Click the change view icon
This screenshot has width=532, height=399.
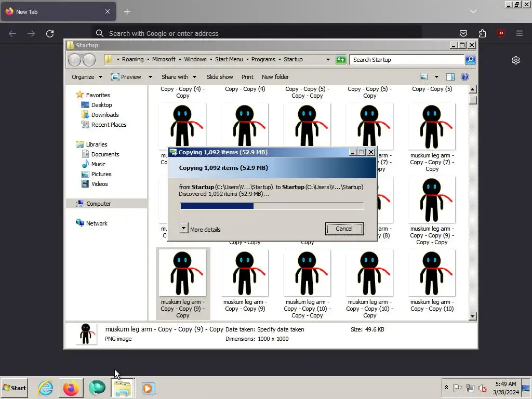[424, 77]
